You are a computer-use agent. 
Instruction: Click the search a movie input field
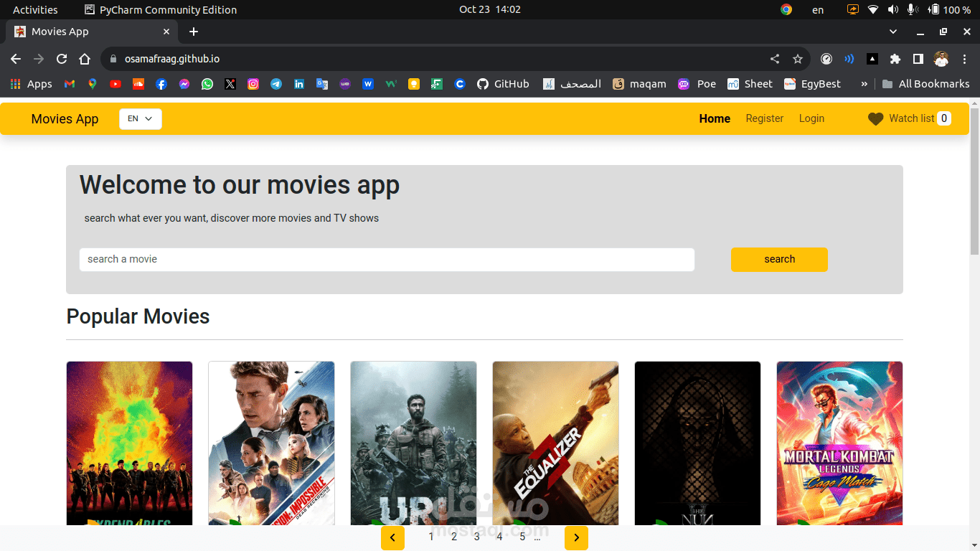(x=387, y=260)
